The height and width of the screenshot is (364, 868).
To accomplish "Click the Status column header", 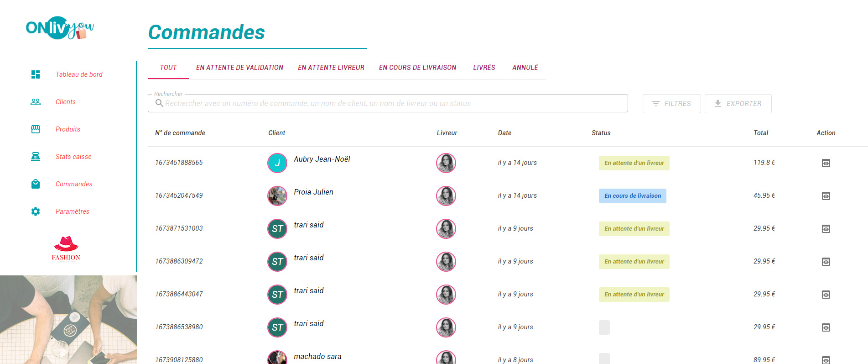I will coord(601,133).
